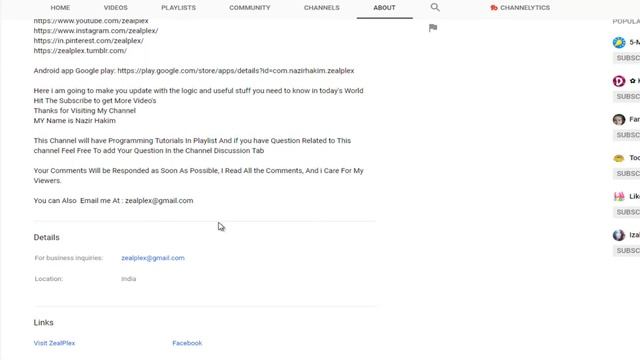Switch to the Videos tab
This screenshot has width=640, height=360.
point(116,8)
